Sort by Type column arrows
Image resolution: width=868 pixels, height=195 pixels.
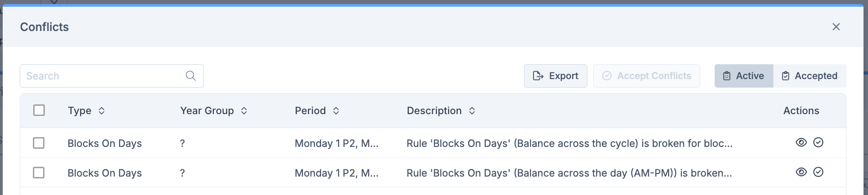(102, 111)
